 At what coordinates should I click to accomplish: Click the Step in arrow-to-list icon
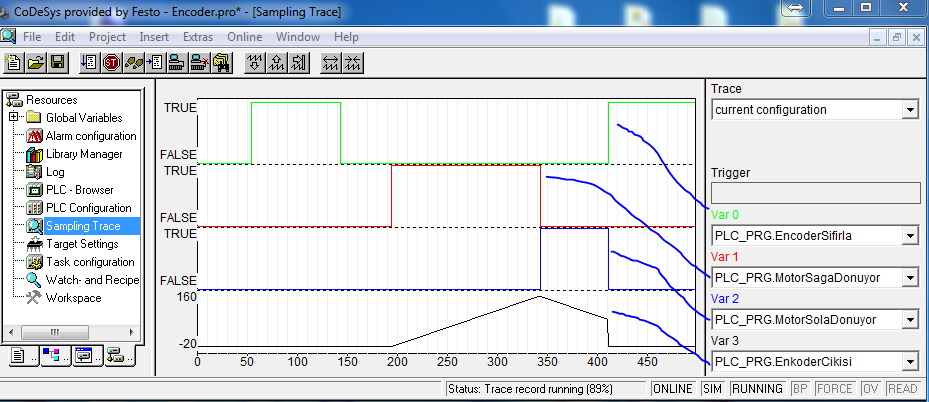click(x=155, y=62)
